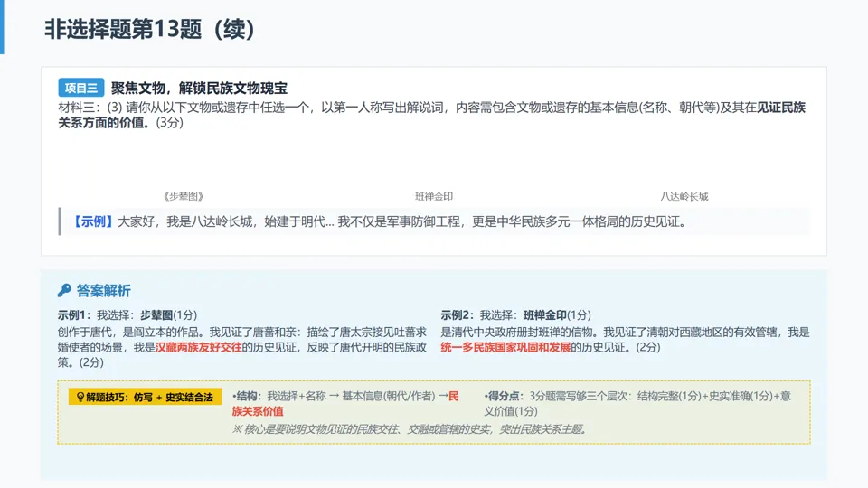Screen dimensions: 868x488
Task: Click the •结构: label
Action: pyautogui.click(x=248, y=396)
